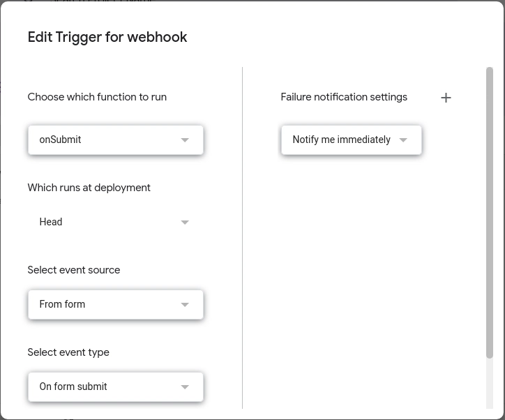Click the arrow beside onSubmit
The width and height of the screenshot is (505, 420).
point(185,140)
